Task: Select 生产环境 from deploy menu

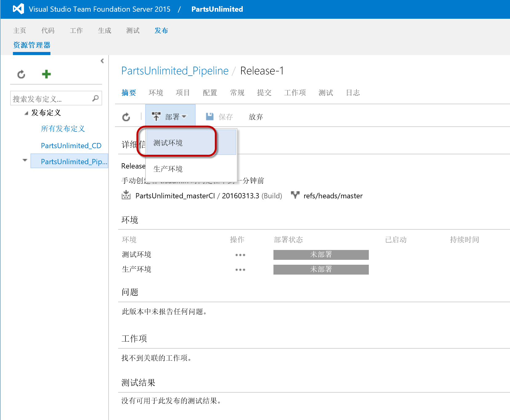Action: pos(191,168)
